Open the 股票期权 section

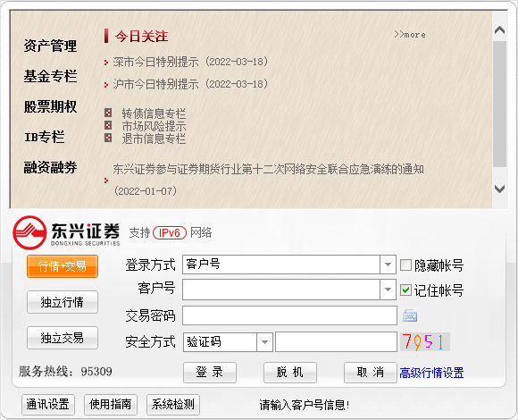coord(50,106)
